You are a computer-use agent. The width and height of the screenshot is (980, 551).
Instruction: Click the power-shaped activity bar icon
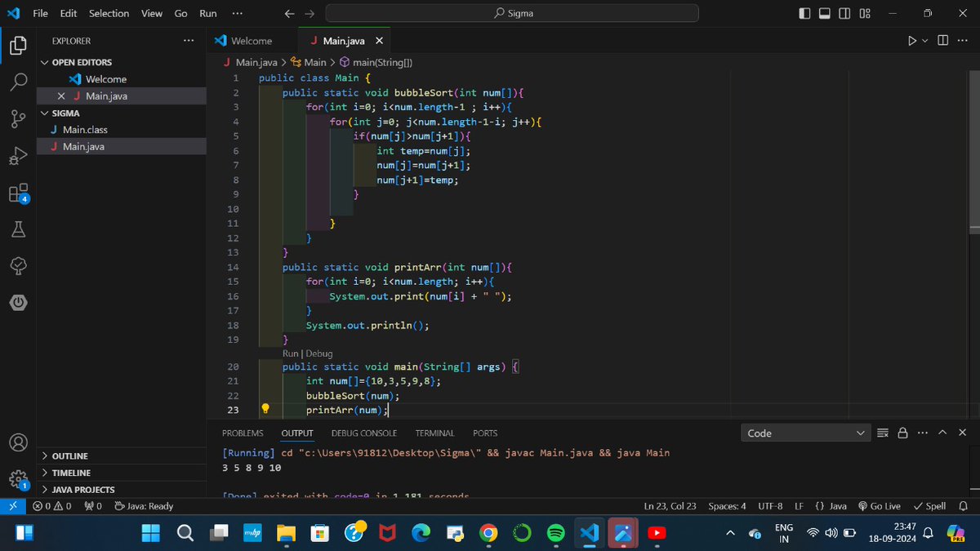[18, 303]
